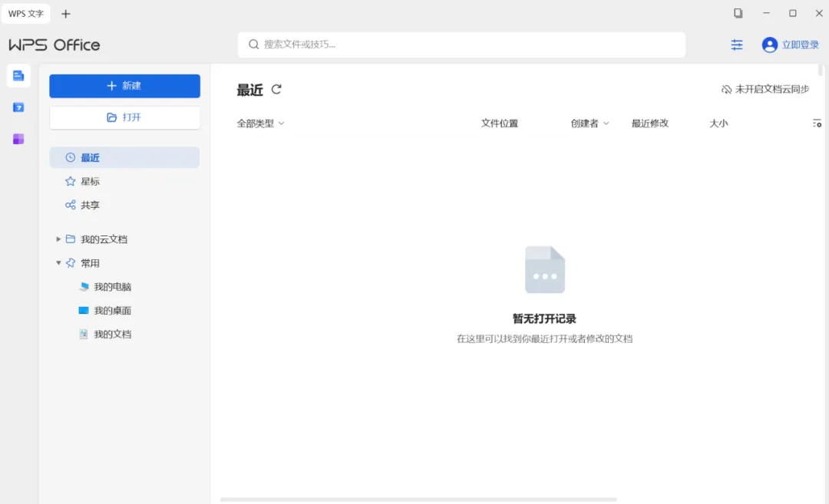Open the 全部类型 filter dropdown
The height and width of the screenshot is (504, 829).
coord(260,123)
